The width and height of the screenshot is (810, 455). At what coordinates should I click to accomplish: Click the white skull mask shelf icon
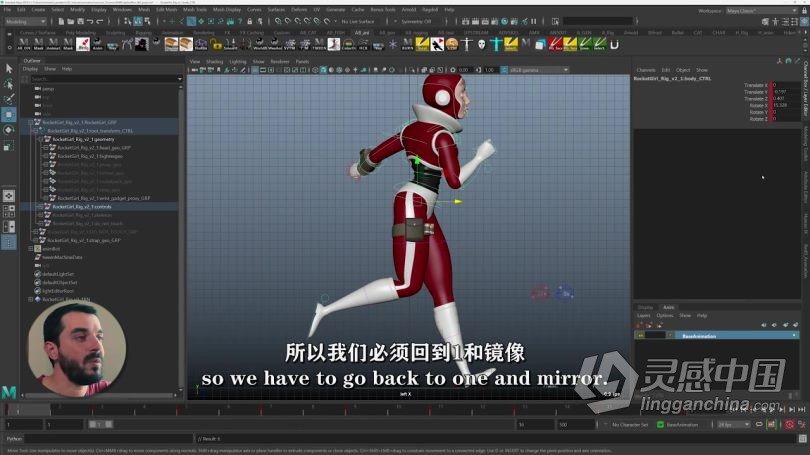tap(481, 44)
